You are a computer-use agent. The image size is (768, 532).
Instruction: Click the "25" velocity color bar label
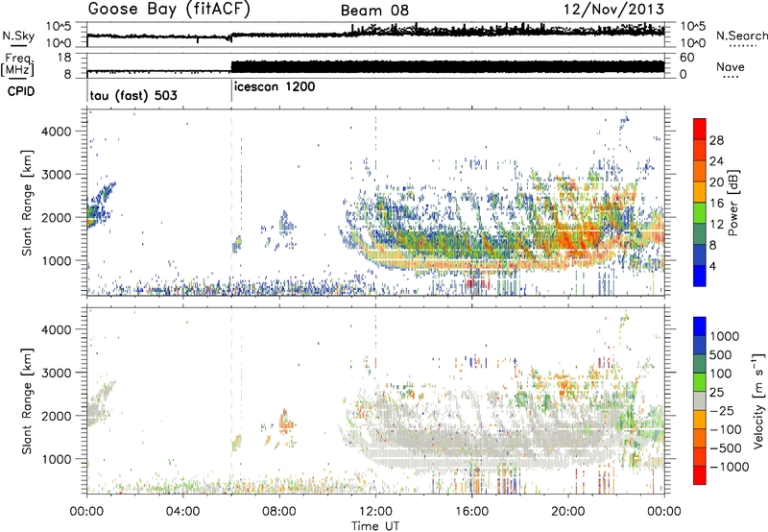pyautogui.click(x=716, y=393)
